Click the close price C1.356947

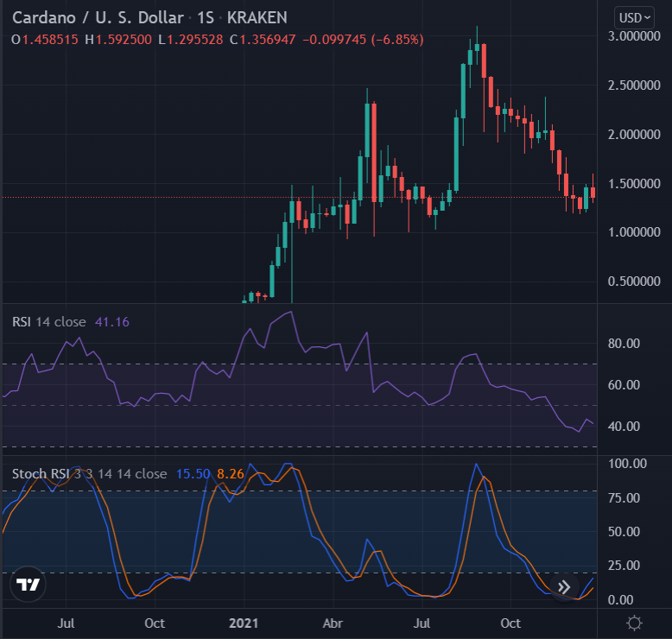263,40
